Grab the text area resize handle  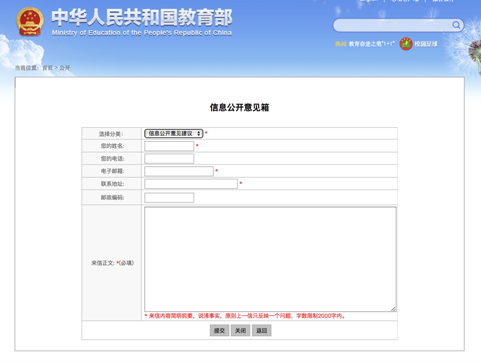tap(394, 309)
